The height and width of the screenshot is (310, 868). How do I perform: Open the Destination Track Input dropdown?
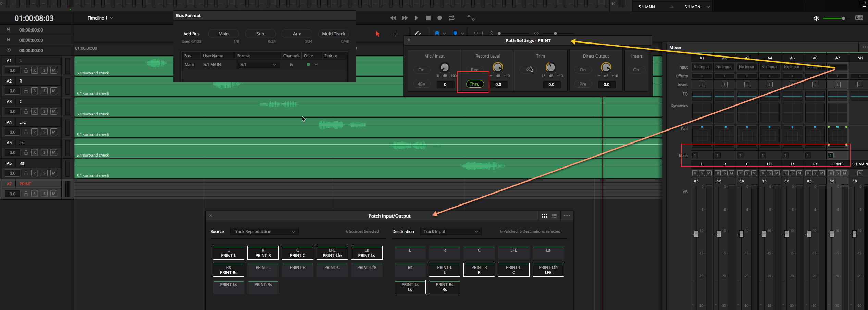pos(450,232)
